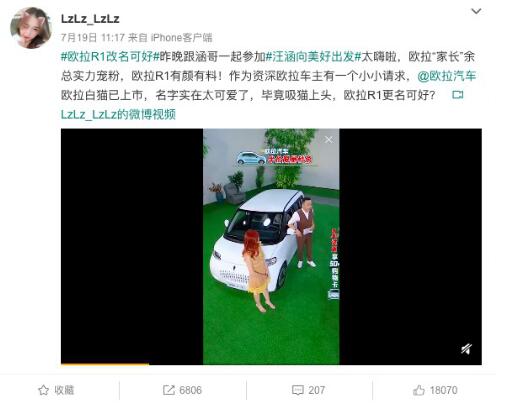Click the LzLz_LzLz profile avatar
Image resolution: width=518 pixels, height=407 pixels.
tap(30, 28)
